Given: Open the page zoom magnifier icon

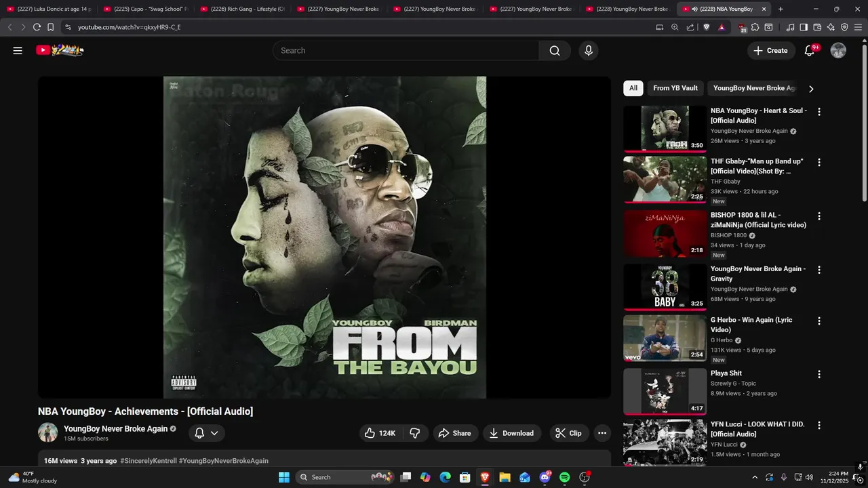Looking at the screenshot, I should 675,27.
